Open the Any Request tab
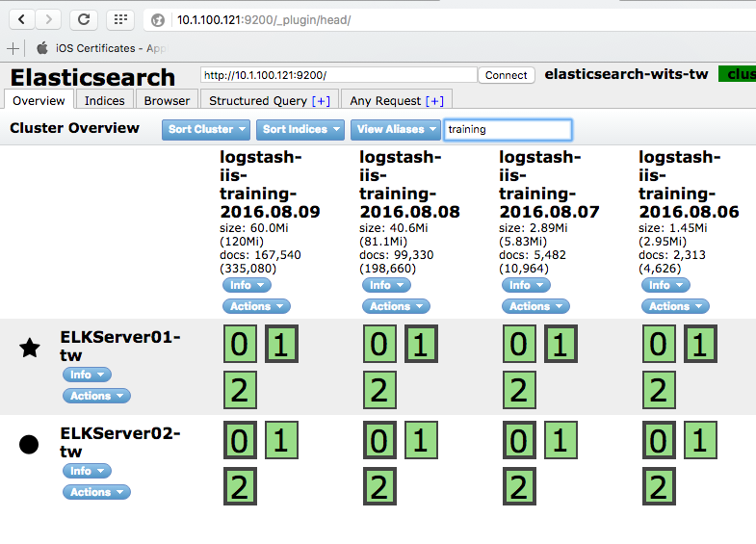The height and width of the screenshot is (544, 756). (397, 100)
